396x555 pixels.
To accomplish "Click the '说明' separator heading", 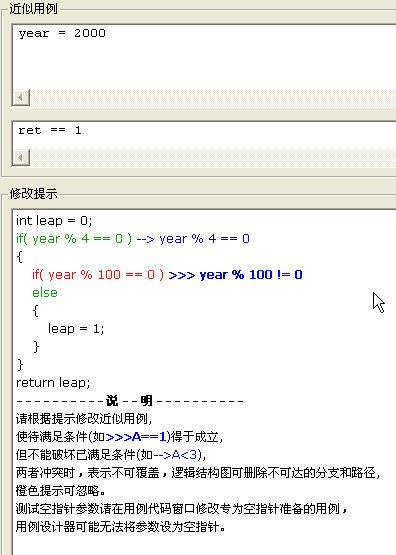I will point(130,401).
